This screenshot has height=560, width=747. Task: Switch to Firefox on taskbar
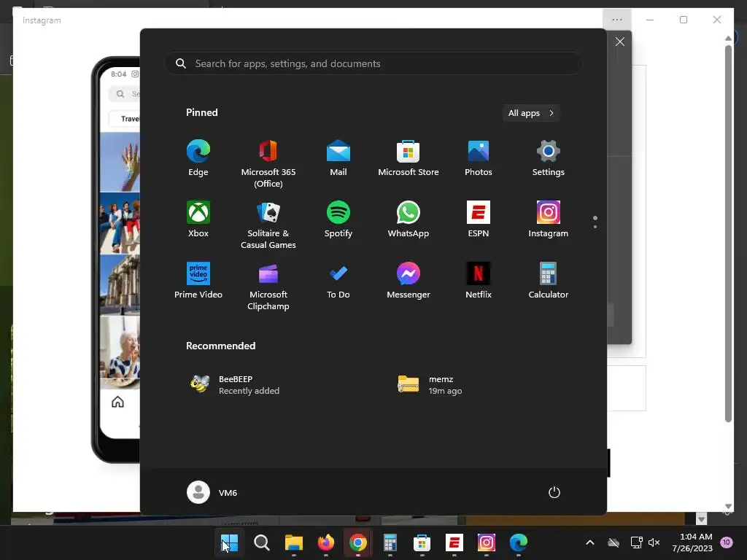point(326,542)
